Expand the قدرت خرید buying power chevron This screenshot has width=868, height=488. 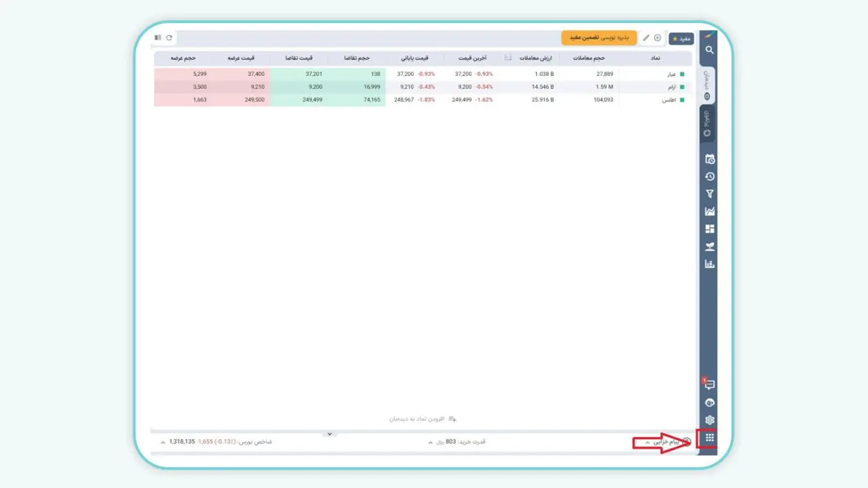tap(431, 442)
